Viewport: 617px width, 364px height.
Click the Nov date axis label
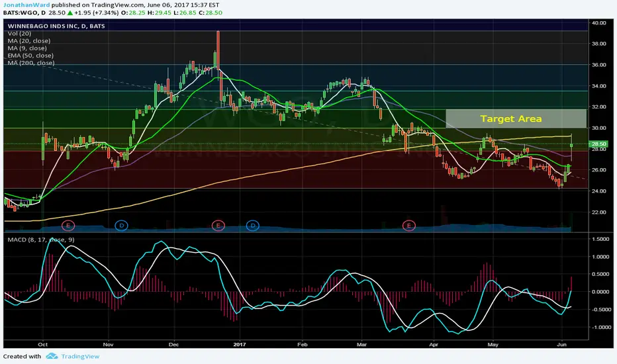[x=108, y=345]
